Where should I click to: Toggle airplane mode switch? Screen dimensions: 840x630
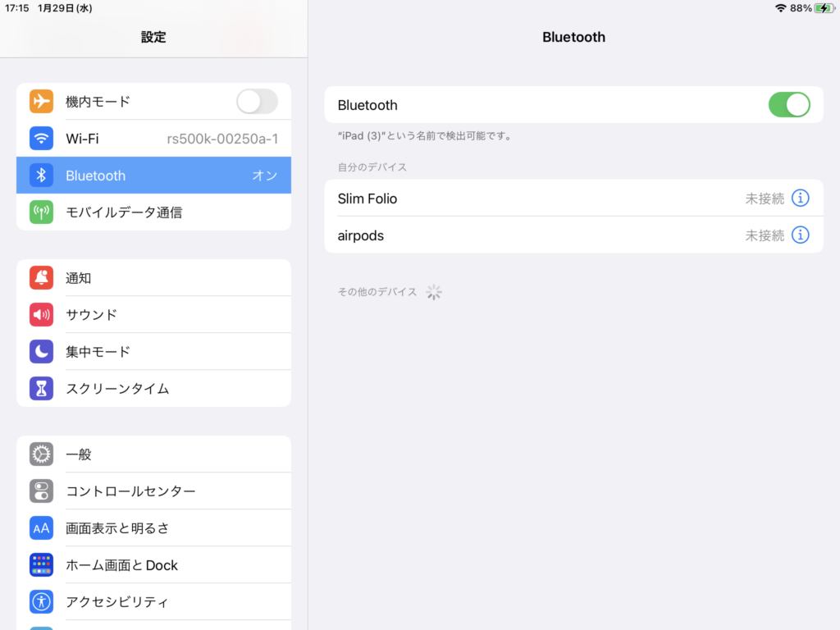pos(257,101)
